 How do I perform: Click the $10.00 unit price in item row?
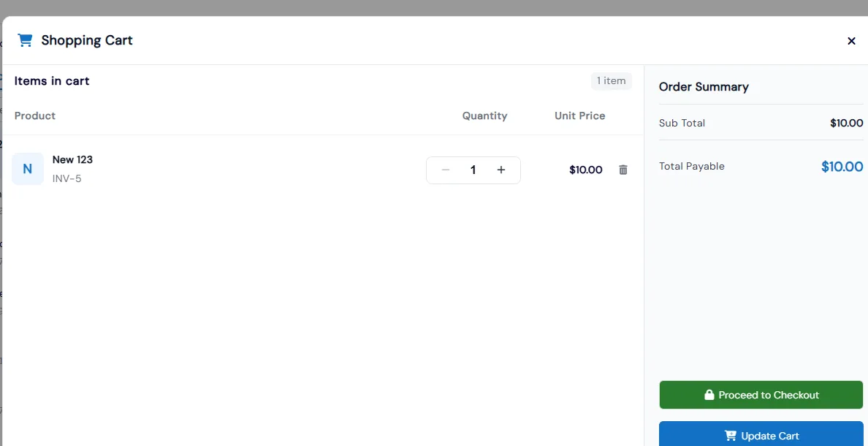[586, 170]
